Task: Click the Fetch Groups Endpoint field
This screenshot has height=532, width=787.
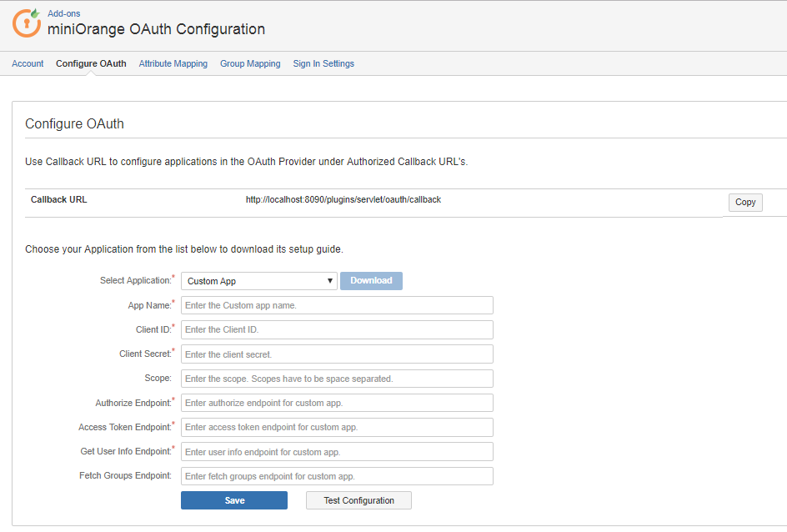Action: point(338,476)
